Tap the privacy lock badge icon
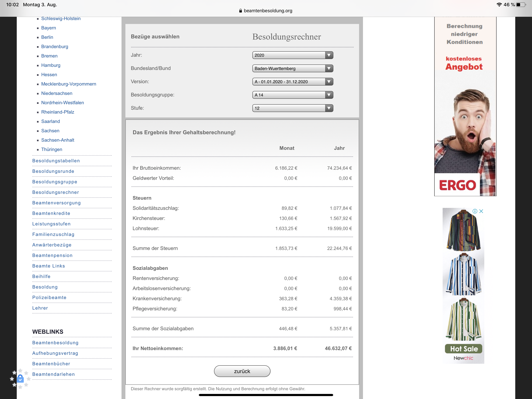The height and width of the screenshot is (399, 532). tap(20, 379)
